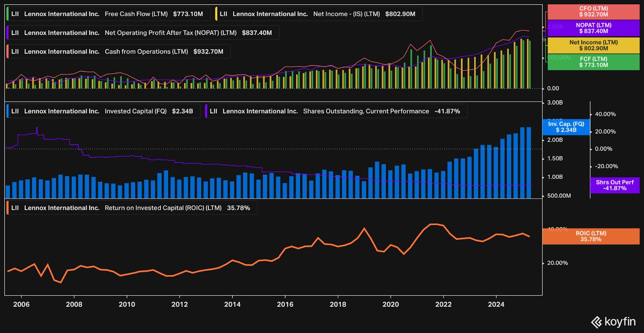
Task: Click the 2022 x-axis label
Action: pyautogui.click(x=443, y=304)
